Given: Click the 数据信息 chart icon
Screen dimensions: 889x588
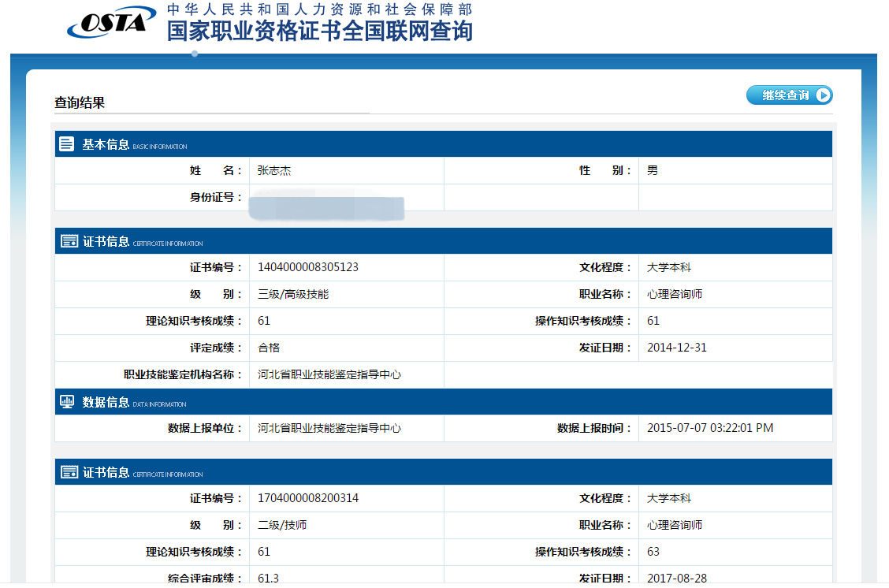Looking at the screenshot, I should click(68, 402).
